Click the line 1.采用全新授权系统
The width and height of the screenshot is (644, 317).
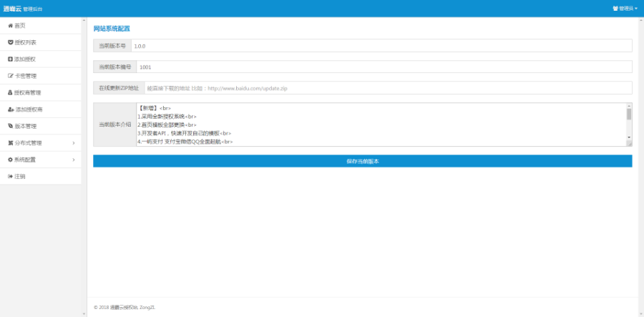coord(167,116)
